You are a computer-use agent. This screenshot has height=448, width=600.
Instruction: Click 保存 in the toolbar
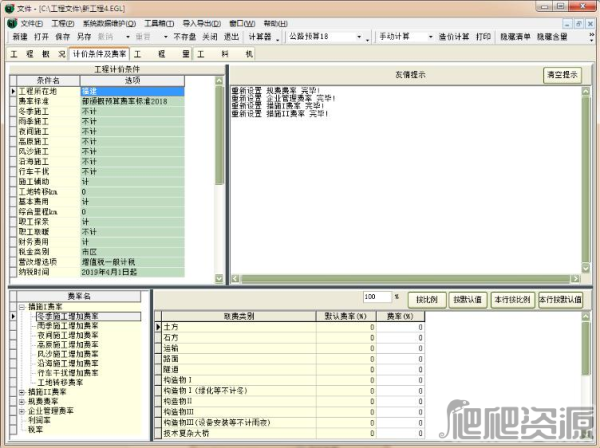62,37
